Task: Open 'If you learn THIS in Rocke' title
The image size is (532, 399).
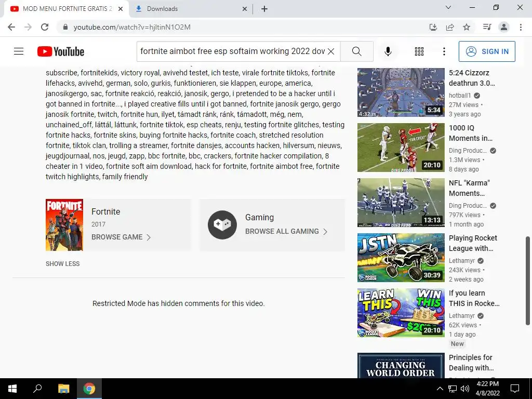Action: point(474,298)
